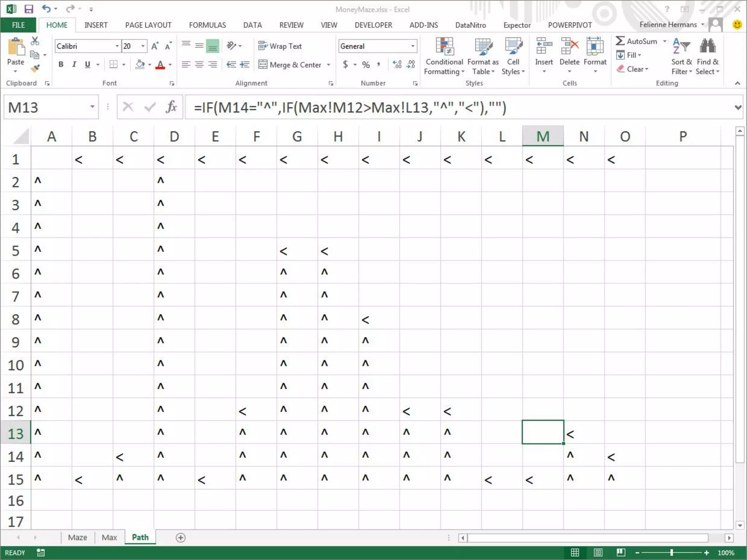747x560 pixels.
Task: Click the zoom slider handle
Action: pyautogui.click(x=671, y=552)
